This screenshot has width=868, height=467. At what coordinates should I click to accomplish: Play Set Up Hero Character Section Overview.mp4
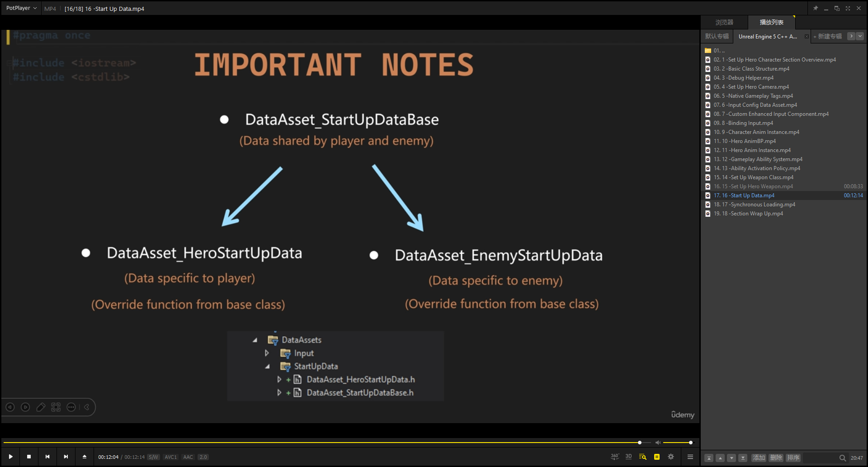pos(784,60)
